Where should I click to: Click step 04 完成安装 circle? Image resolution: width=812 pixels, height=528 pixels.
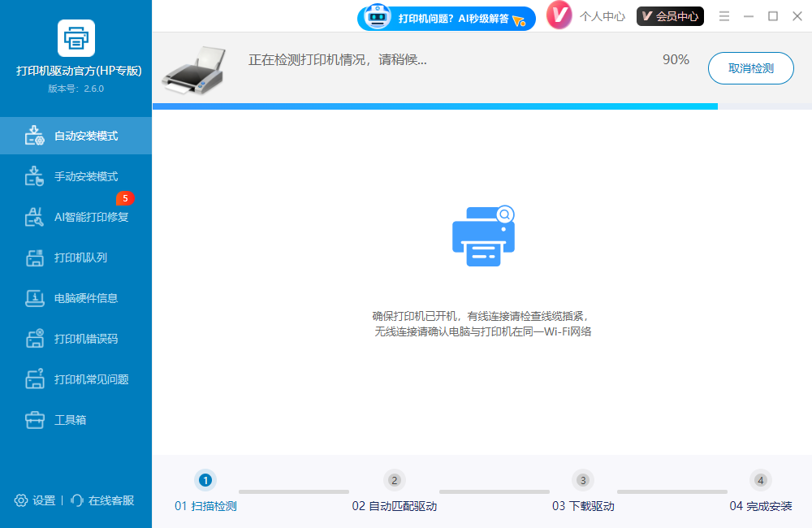[761, 480]
